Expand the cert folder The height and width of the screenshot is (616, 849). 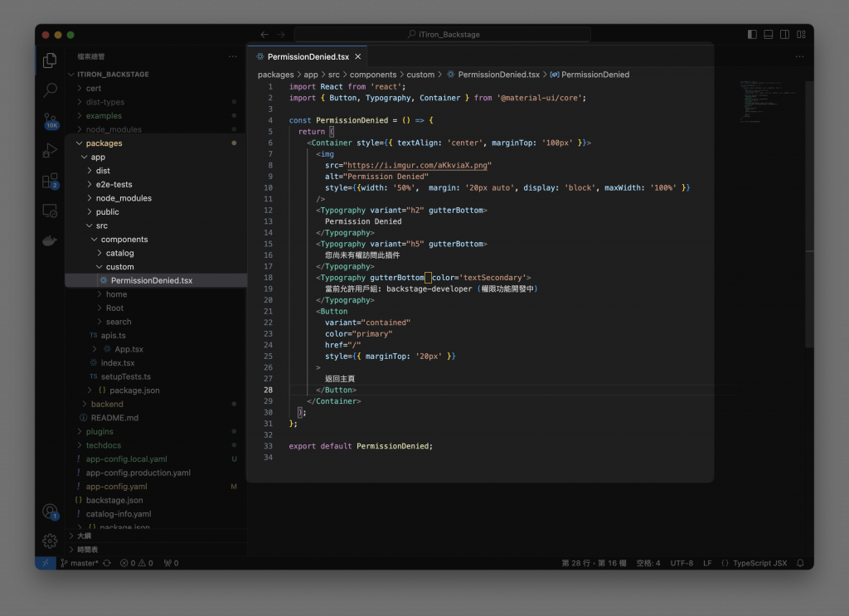156,88
